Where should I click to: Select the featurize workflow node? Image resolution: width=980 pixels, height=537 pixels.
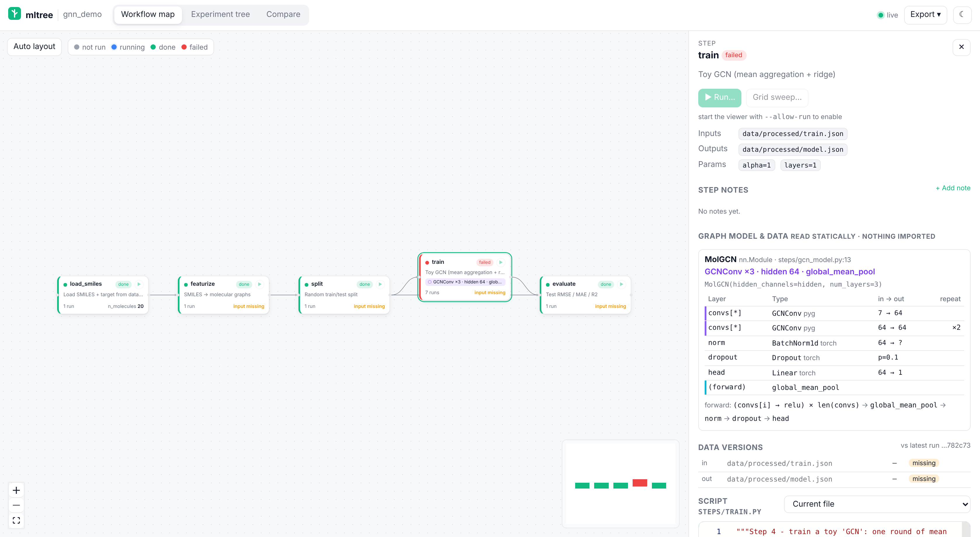click(x=224, y=294)
